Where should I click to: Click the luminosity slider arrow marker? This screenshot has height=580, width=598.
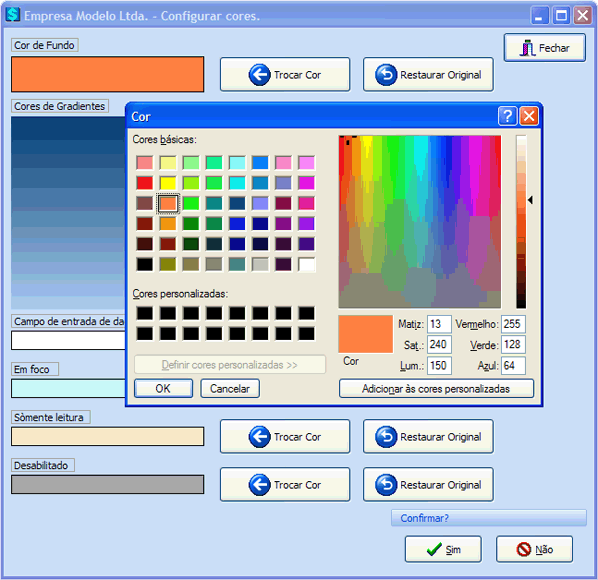click(x=530, y=199)
